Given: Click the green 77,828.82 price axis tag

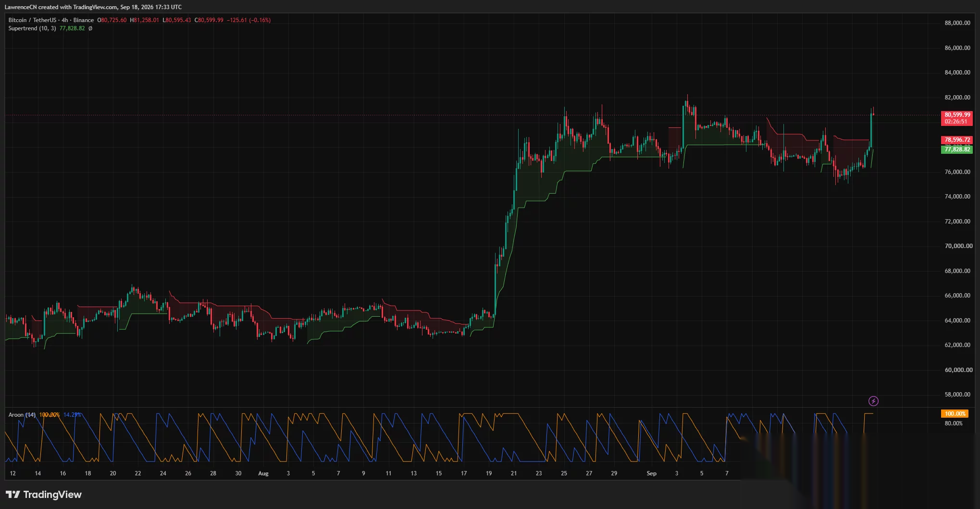Looking at the screenshot, I should pyautogui.click(x=957, y=149).
